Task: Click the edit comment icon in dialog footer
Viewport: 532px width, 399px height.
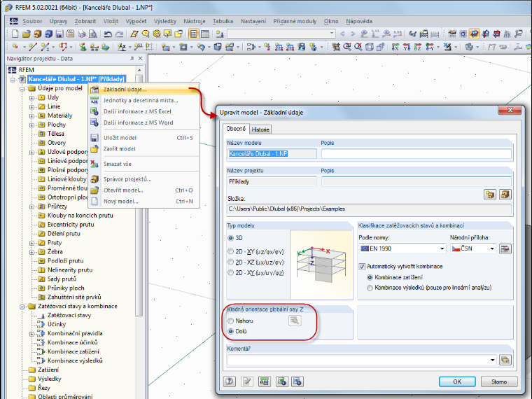Action: [x=247, y=381]
